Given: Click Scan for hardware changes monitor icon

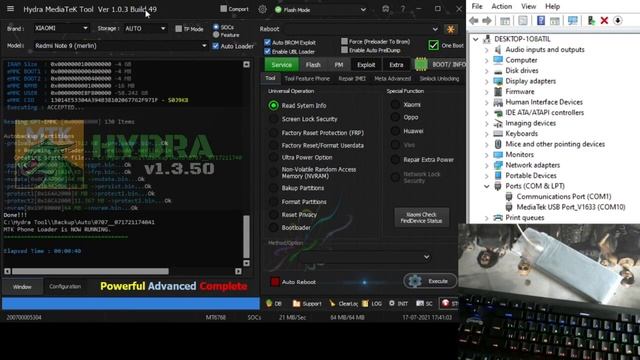Looking at the screenshot, I should [x=573, y=20].
